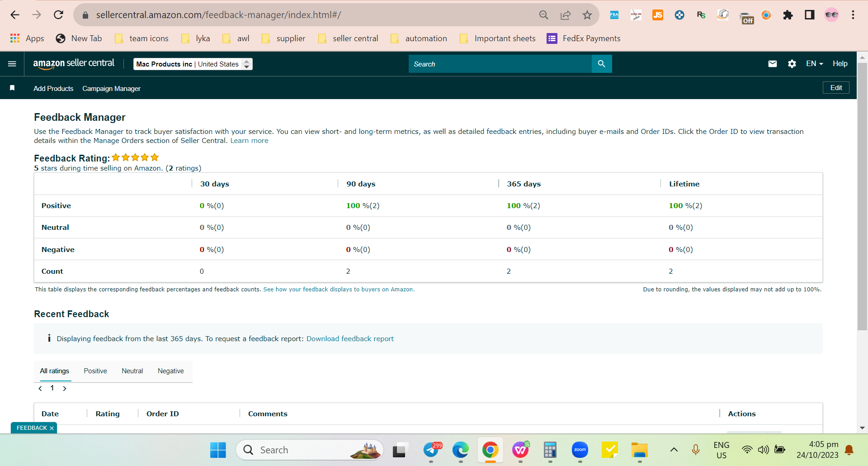This screenshot has width=868, height=466.
Task: Close the FEEDBACK tab widget
Action: [52, 428]
